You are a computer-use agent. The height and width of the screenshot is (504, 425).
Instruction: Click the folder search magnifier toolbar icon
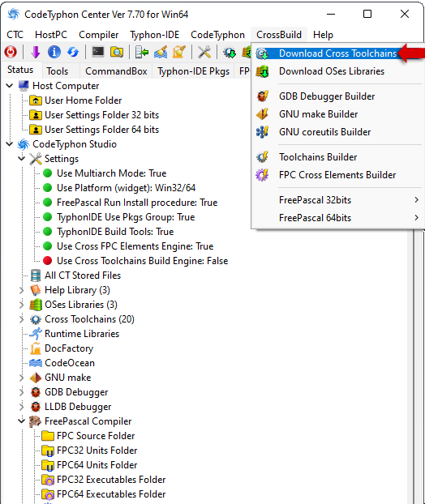click(117, 52)
